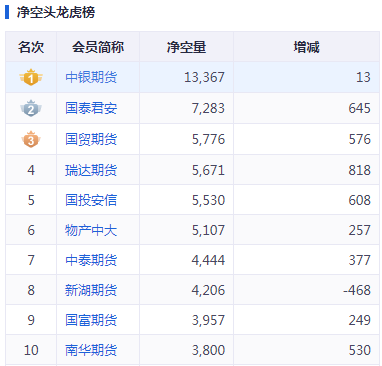Click the 净空量 column header
Viewport: 382px width, 366px height.
(186, 47)
